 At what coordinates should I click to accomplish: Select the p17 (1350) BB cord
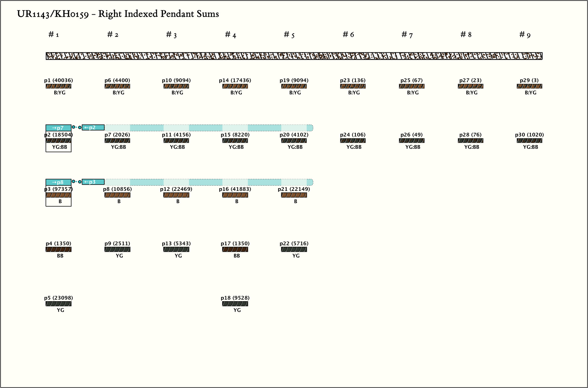[235, 249]
